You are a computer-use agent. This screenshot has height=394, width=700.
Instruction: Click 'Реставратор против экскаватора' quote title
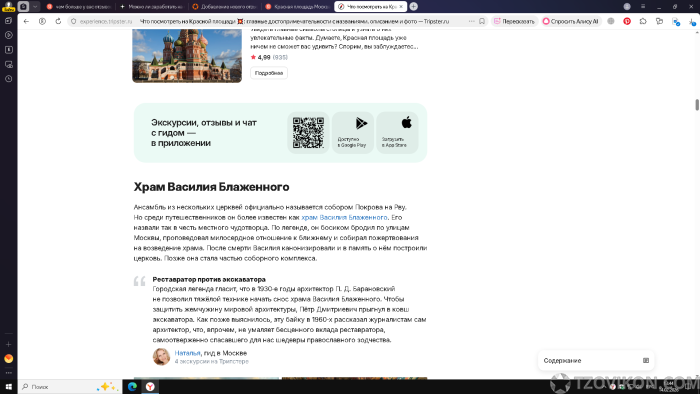tap(209, 279)
